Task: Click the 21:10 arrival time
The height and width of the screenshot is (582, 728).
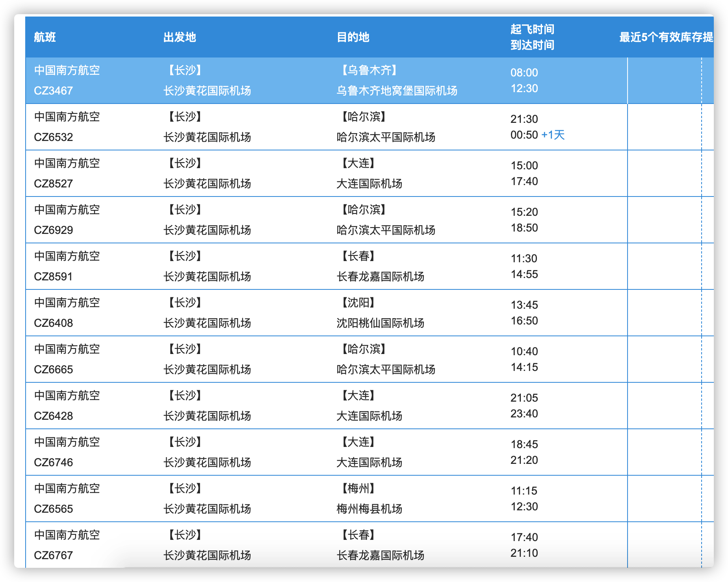Action: [524, 553]
